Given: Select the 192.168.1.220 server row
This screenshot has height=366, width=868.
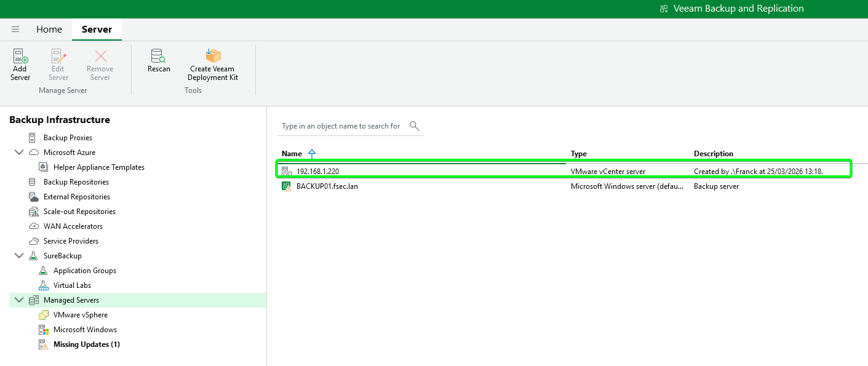Looking at the screenshot, I should coord(564,171).
